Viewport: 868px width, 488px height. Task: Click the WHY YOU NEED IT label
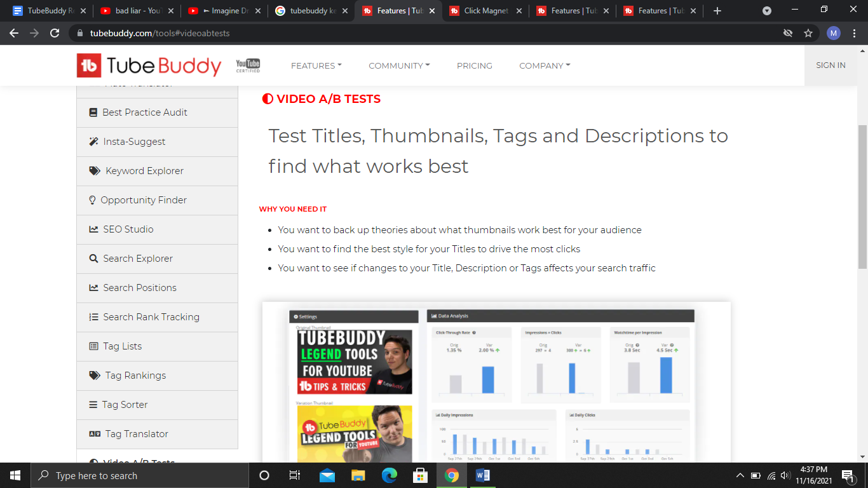(293, 209)
